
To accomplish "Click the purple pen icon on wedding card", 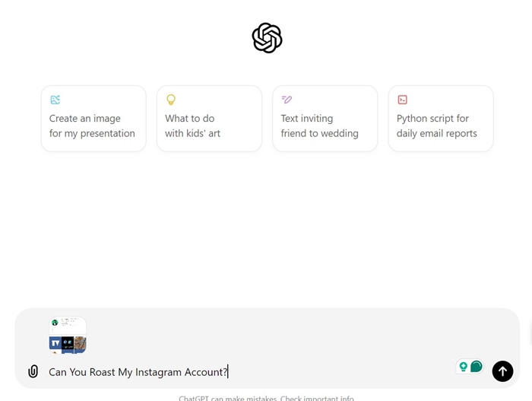I will tap(287, 100).
